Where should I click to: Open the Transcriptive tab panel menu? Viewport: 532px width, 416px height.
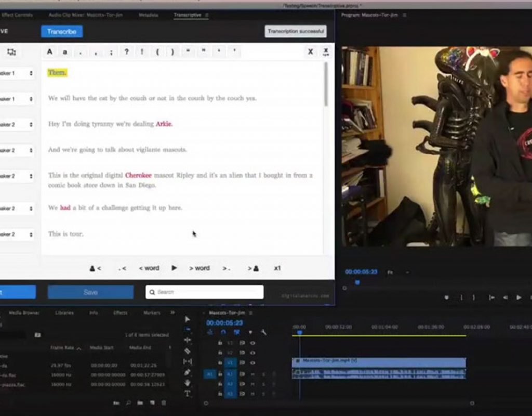pyautogui.click(x=207, y=15)
